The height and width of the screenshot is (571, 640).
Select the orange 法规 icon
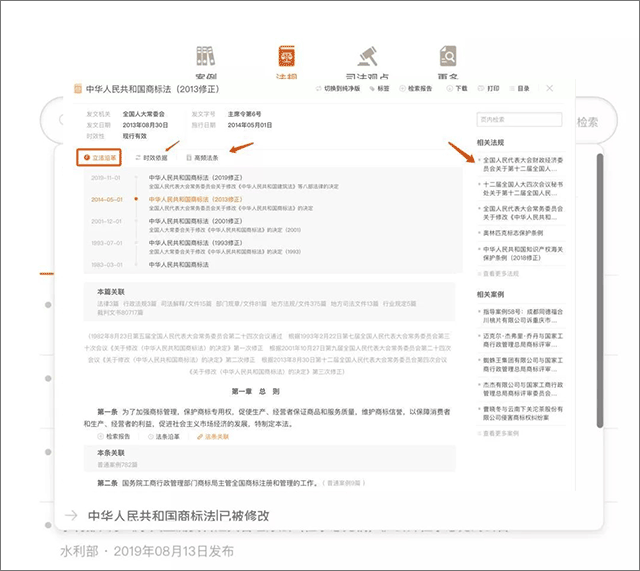[285, 58]
